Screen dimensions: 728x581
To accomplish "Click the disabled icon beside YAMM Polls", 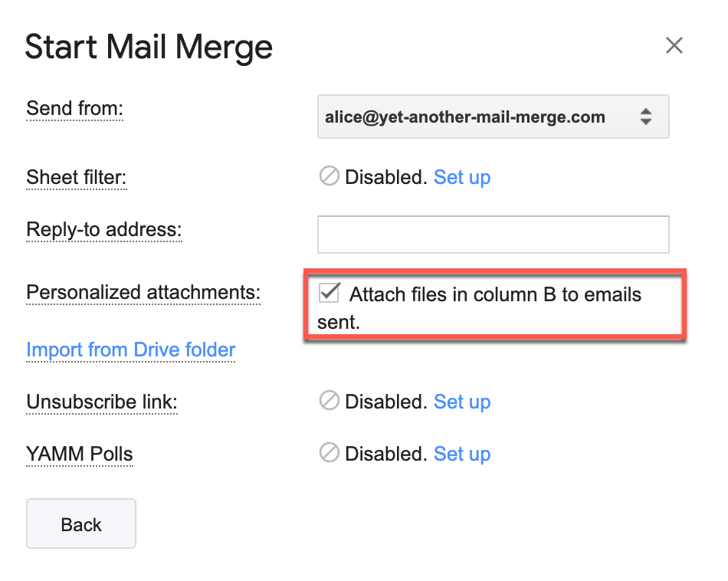I will 328,452.
